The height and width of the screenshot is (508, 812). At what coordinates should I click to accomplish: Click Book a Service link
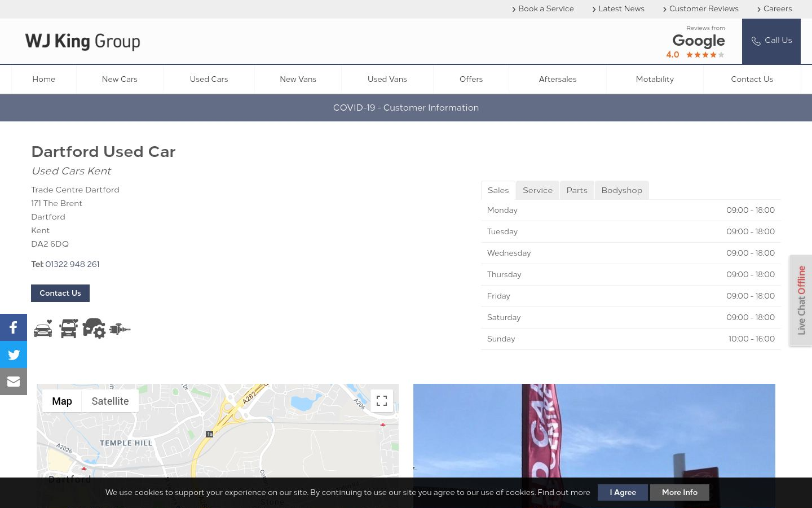coord(543,8)
